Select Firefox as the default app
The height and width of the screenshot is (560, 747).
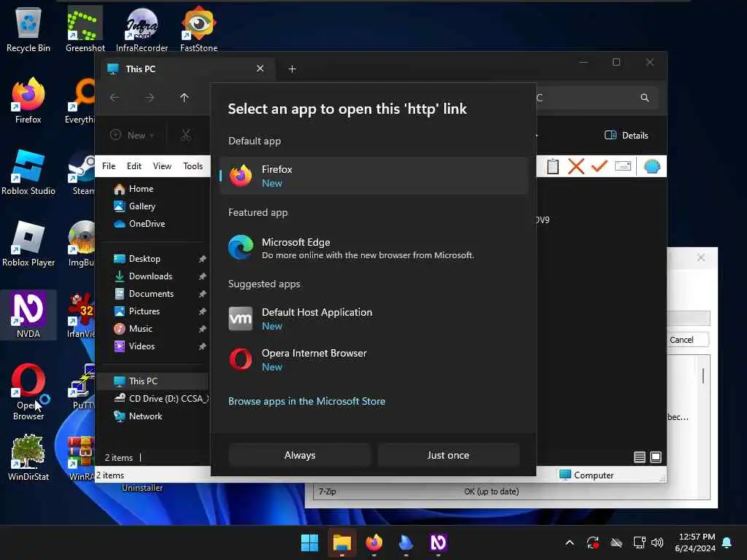tap(374, 176)
